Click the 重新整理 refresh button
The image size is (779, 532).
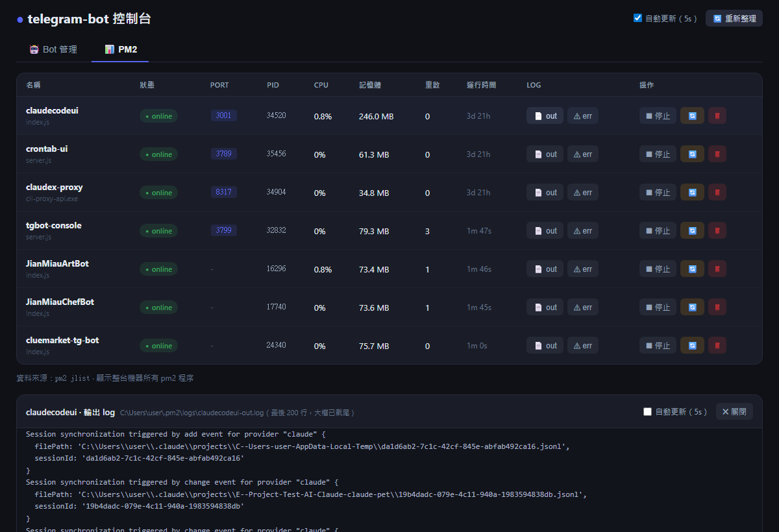[x=734, y=18]
